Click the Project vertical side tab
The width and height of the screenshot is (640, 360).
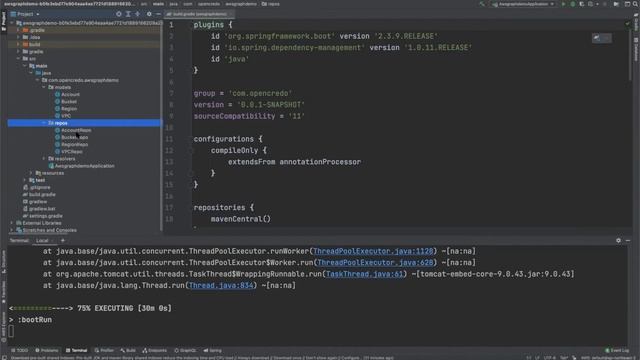coord(4,21)
